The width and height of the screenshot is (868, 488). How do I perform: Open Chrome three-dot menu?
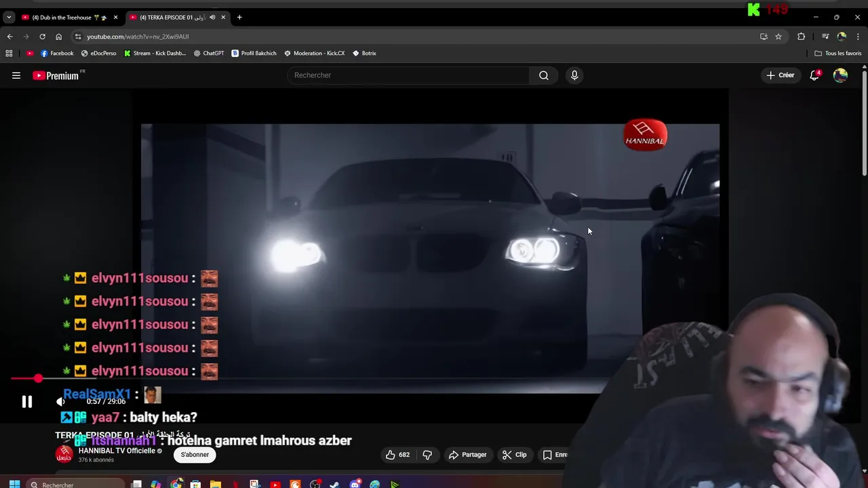pyautogui.click(x=859, y=37)
